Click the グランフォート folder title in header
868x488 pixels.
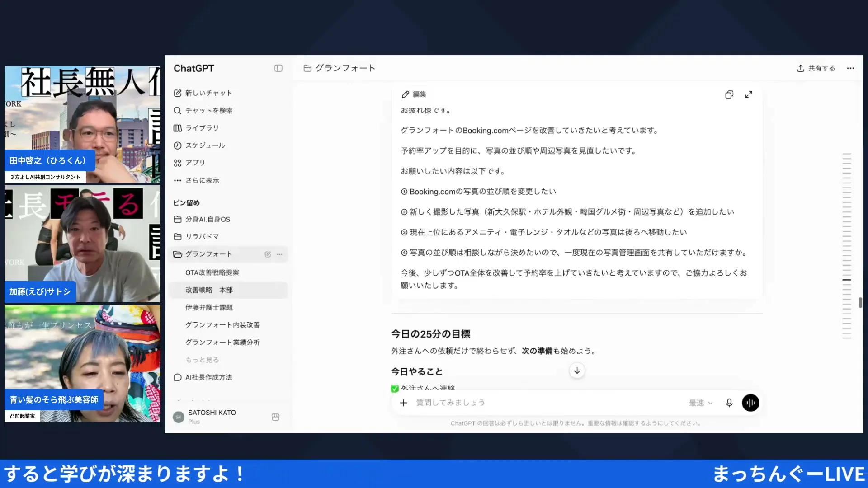point(340,68)
